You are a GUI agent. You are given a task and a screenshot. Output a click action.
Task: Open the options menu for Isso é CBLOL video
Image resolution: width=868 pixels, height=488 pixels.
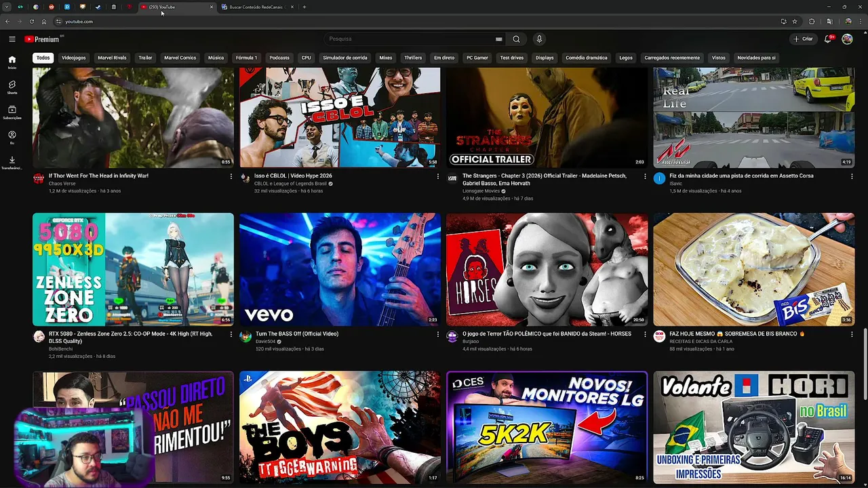click(x=437, y=176)
